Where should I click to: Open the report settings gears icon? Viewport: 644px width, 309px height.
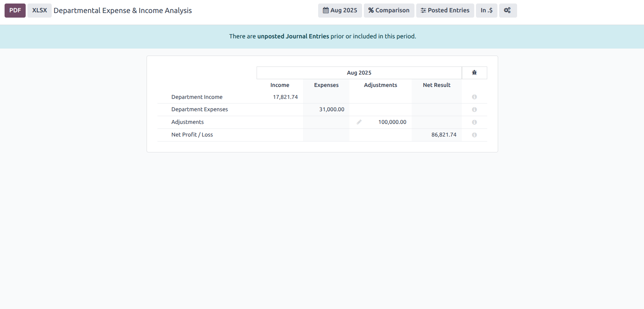point(508,11)
